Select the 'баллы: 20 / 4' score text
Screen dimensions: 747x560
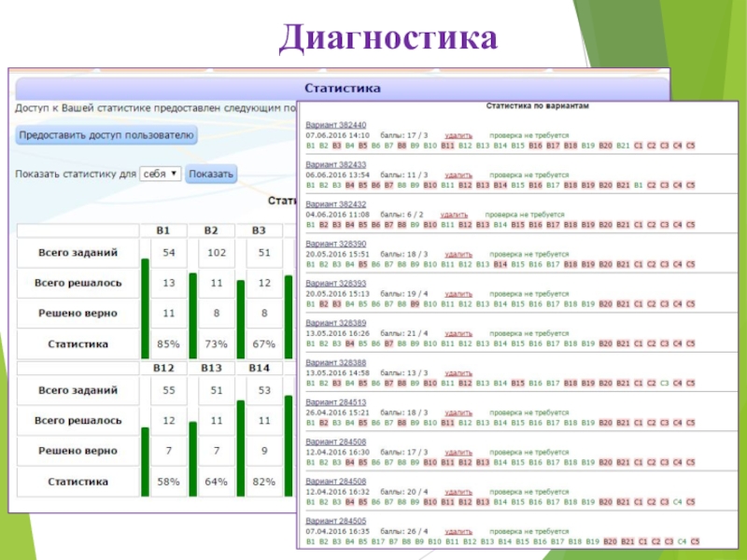(404, 492)
